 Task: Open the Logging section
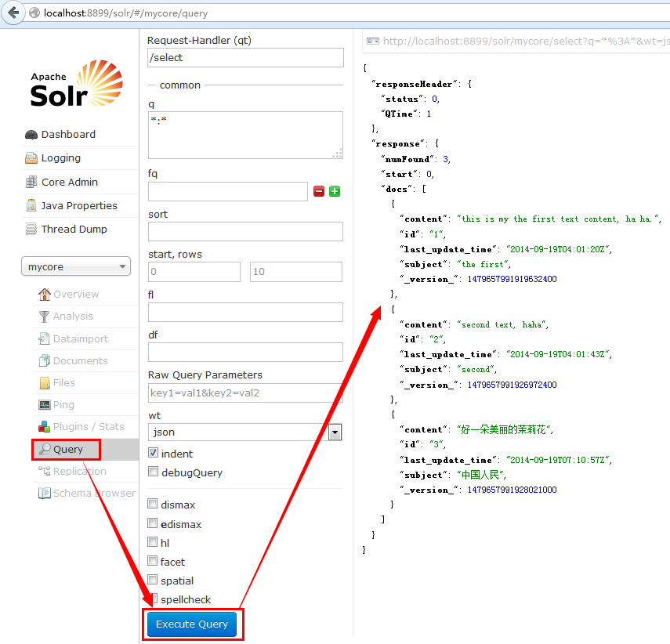coord(61,157)
